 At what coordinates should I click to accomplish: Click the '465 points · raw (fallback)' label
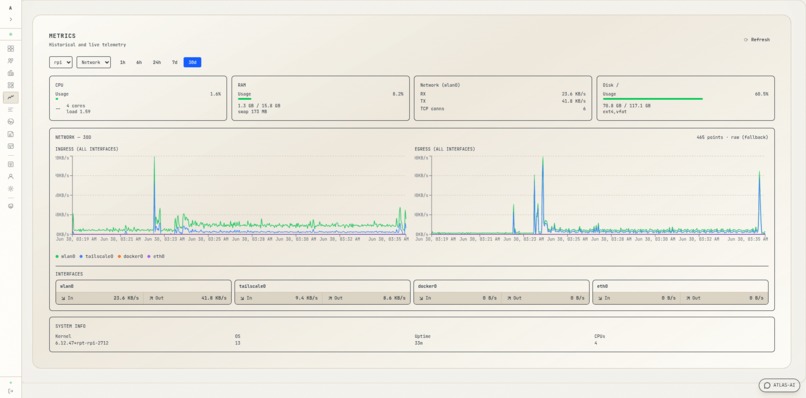pos(732,137)
